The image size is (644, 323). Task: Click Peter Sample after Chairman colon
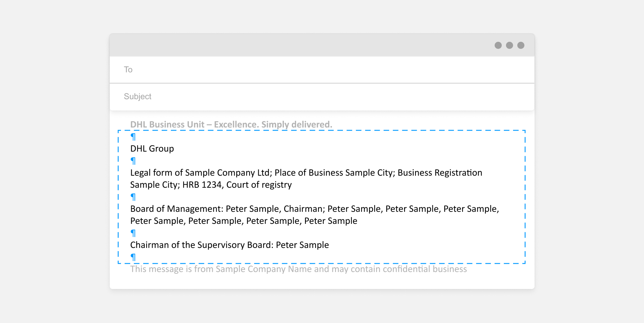(303, 245)
